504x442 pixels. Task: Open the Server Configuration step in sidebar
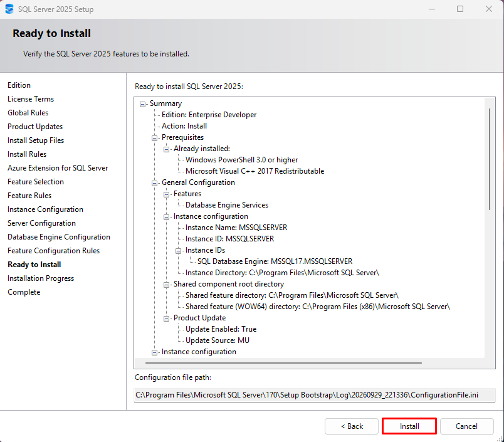click(x=42, y=223)
